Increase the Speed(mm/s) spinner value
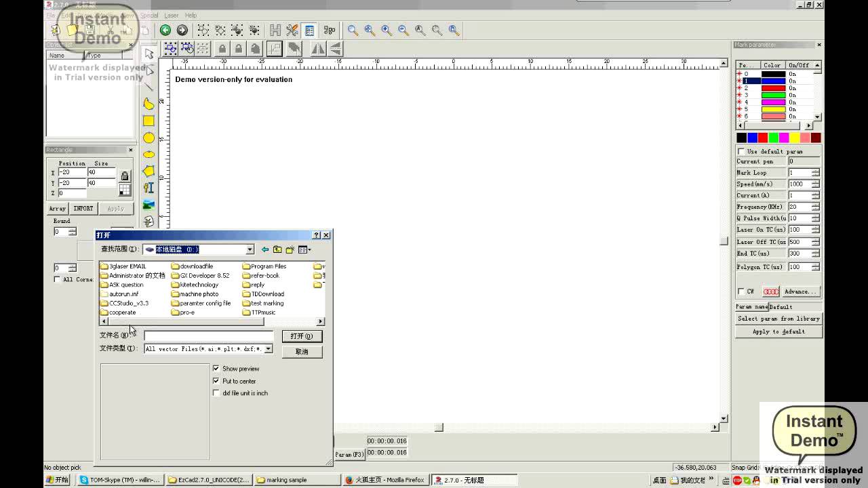This screenshot has width=868, height=488. click(815, 182)
